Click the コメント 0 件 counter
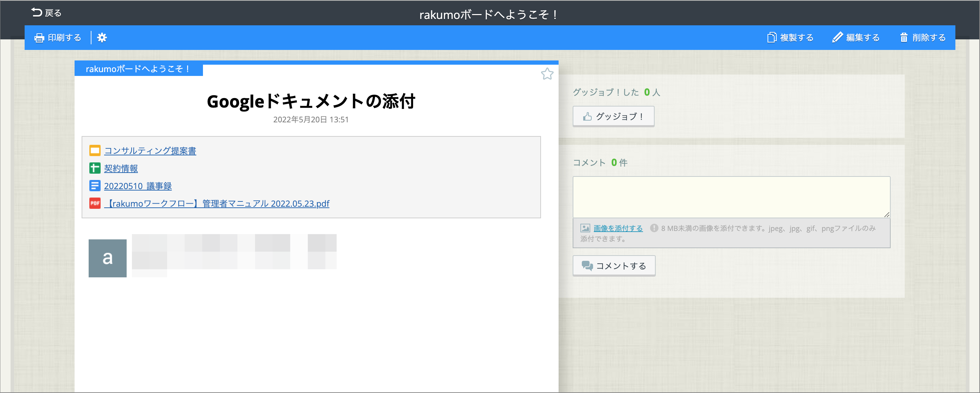This screenshot has height=393, width=980. coord(600,162)
